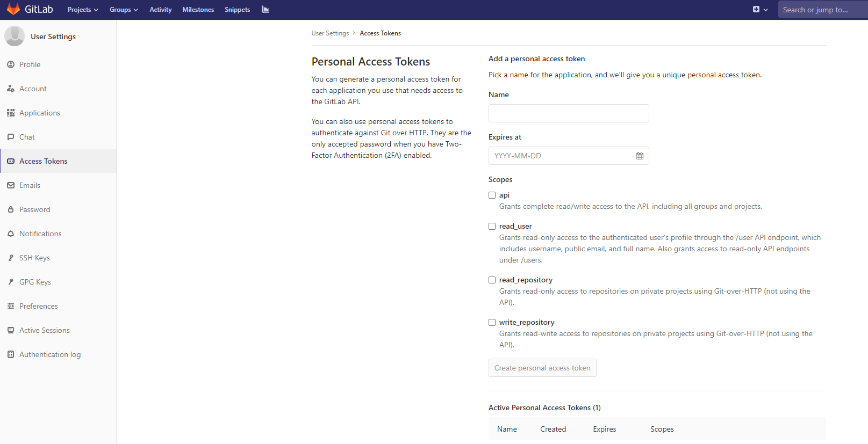The width and height of the screenshot is (868, 444).
Task: Select the write_repository scope checkbox
Action: pyautogui.click(x=492, y=323)
